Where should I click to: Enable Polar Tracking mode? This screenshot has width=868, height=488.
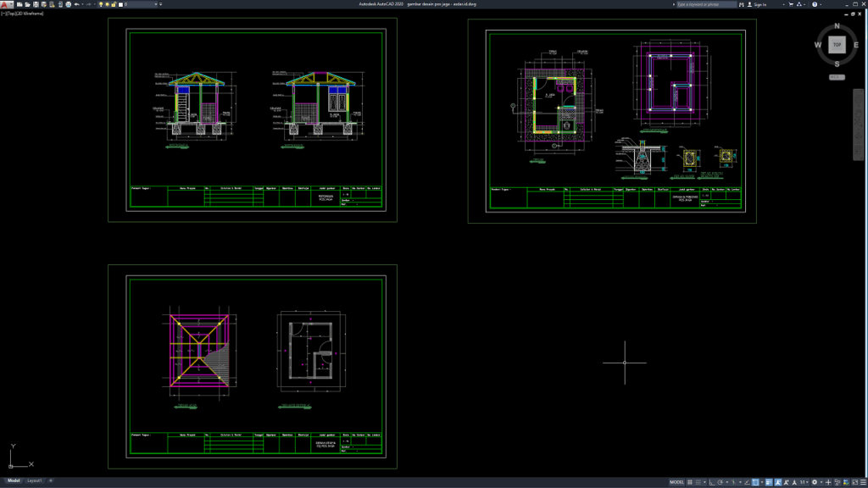(x=720, y=483)
